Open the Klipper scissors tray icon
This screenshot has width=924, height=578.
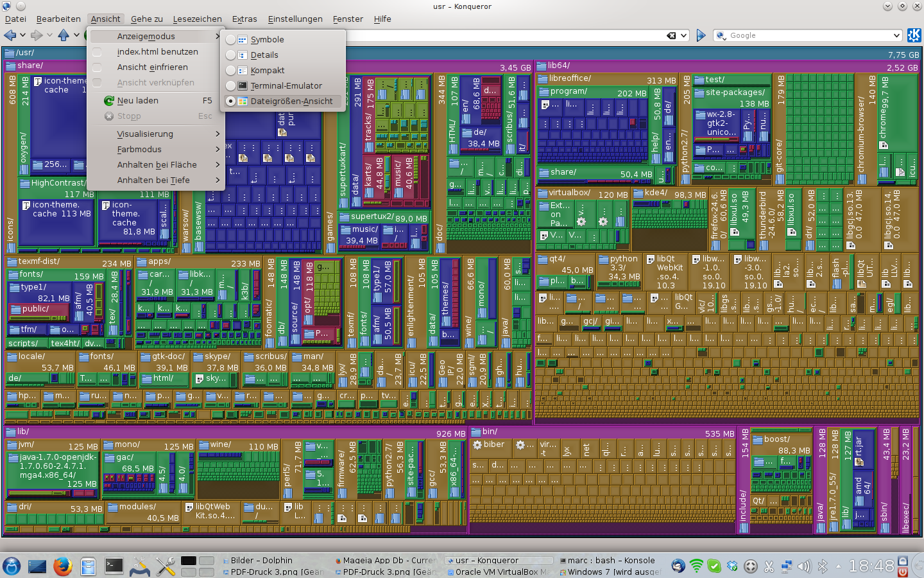tap(769, 566)
